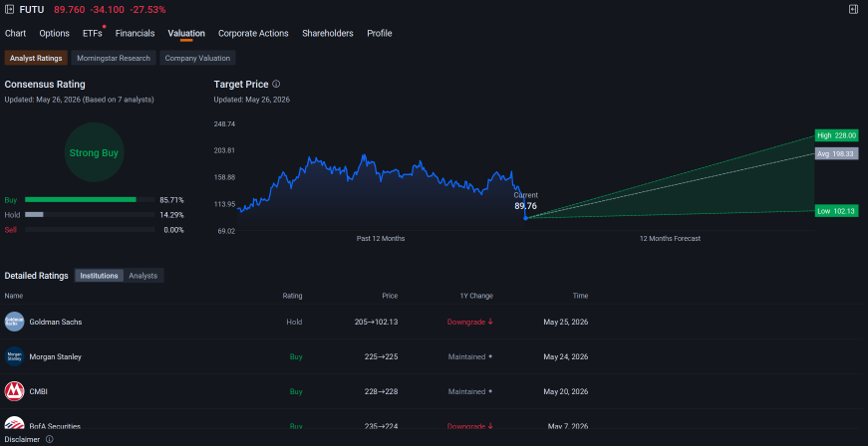Go to the Shareholders tab
868x446 pixels.
tap(328, 33)
